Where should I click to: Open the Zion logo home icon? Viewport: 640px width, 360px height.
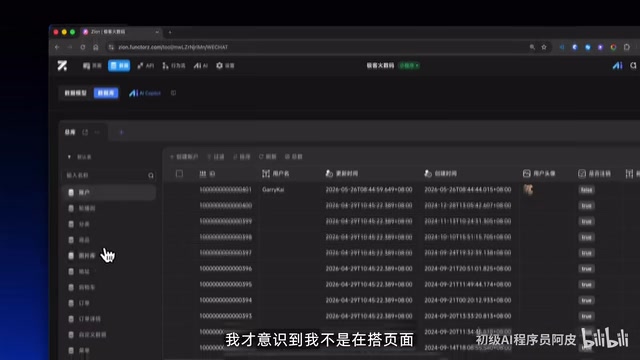pos(62,65)
